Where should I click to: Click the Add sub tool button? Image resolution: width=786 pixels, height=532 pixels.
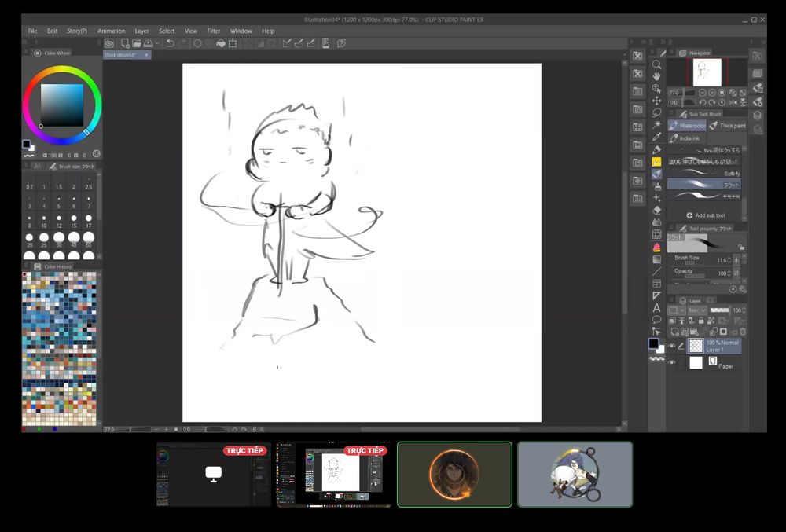[705, 215]
